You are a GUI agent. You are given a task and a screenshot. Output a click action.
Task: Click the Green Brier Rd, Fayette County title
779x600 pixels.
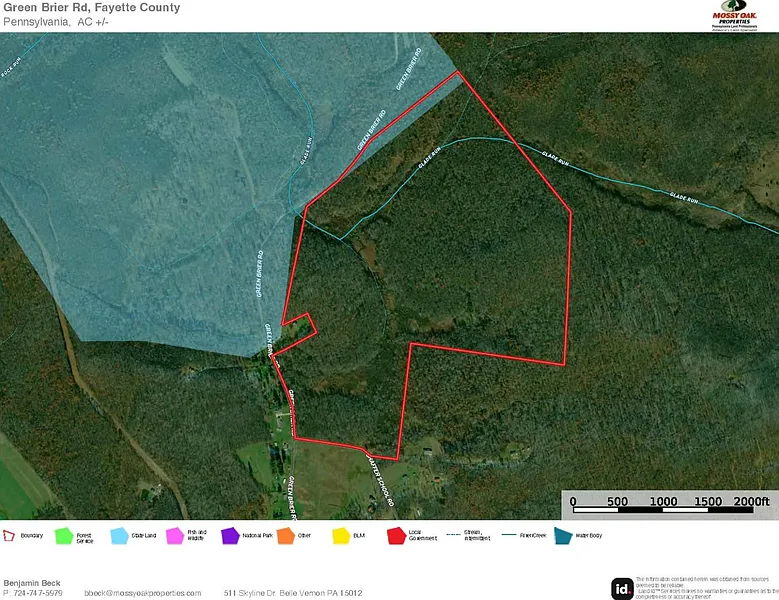click(91, 8)
